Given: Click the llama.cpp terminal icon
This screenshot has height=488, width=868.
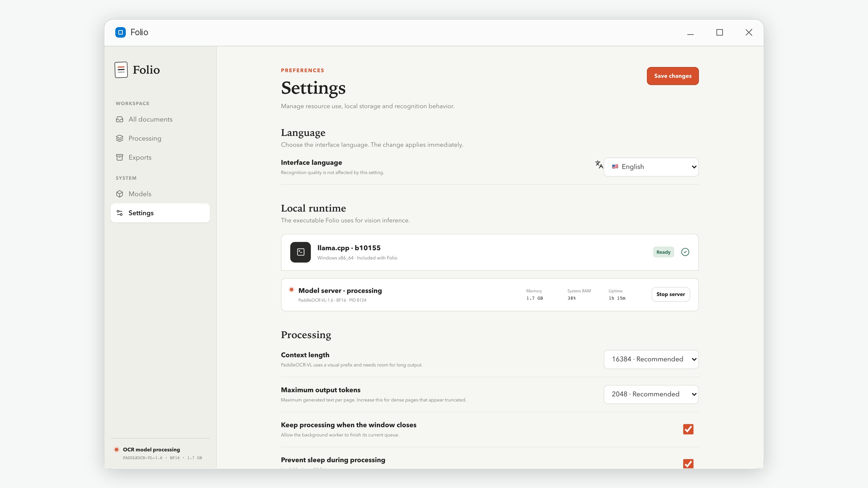Looking at the screenshot, I should 300,252.
